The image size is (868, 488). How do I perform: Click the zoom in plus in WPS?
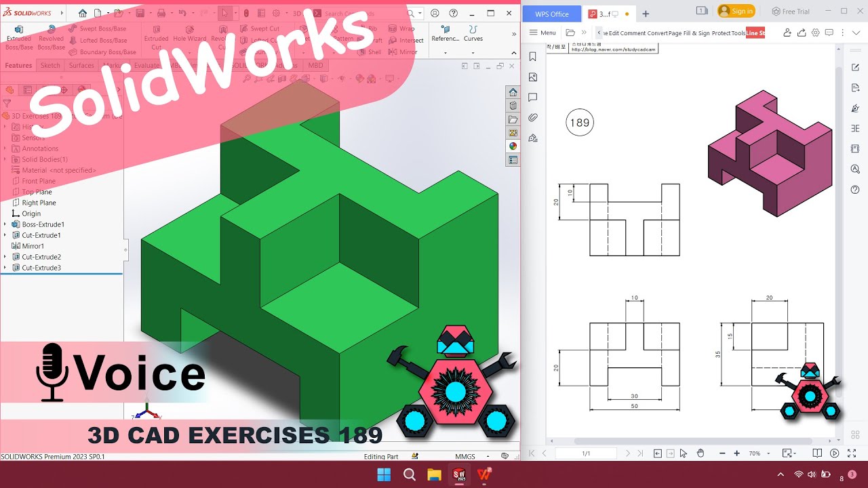click(x=737, y=453)
